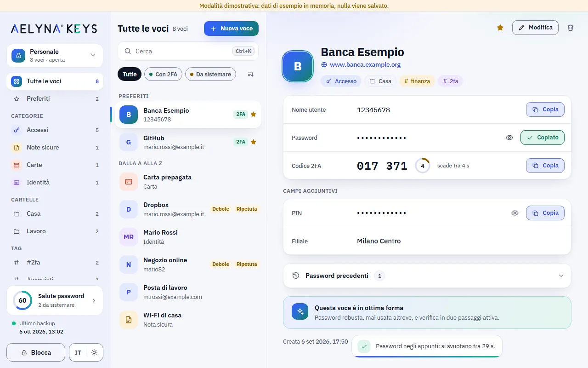Click the Mario Rossi MR avatar

tap(129, 237)
